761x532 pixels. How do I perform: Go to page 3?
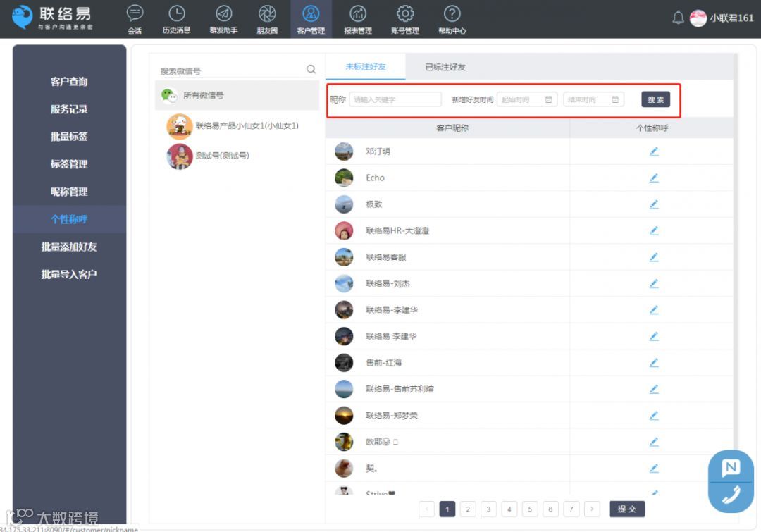tap(489, 509)
